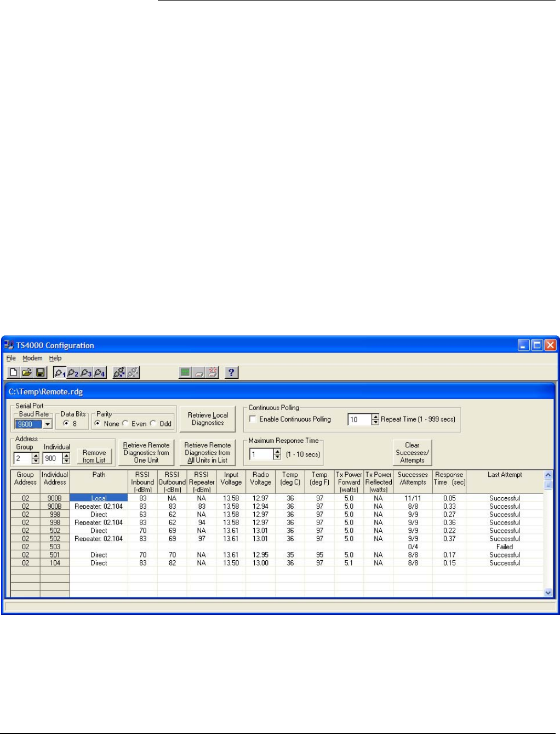Click Individual Address 501 cell
The height and width of the screenshot is (734, 560).
(x=55, y=555)
